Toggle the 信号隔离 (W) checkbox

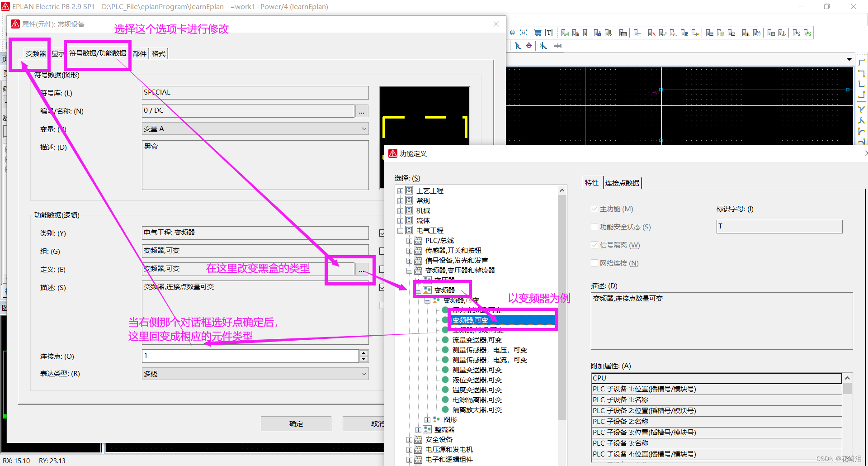point(594,245)
